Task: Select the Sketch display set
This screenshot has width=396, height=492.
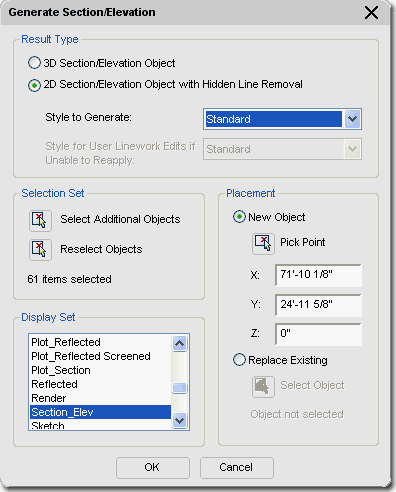Action: [x=100, y=425]
